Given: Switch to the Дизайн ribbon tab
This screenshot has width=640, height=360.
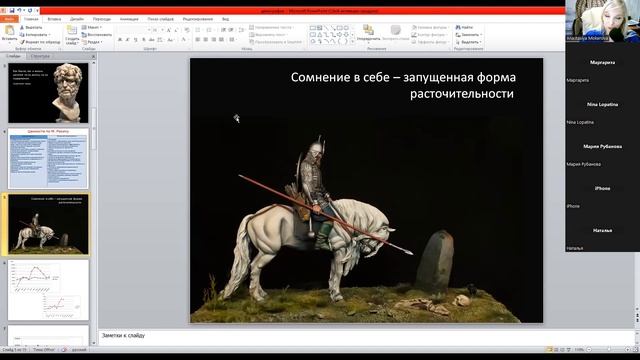Looking at the screenshot, I should click(x=77, y=19).
